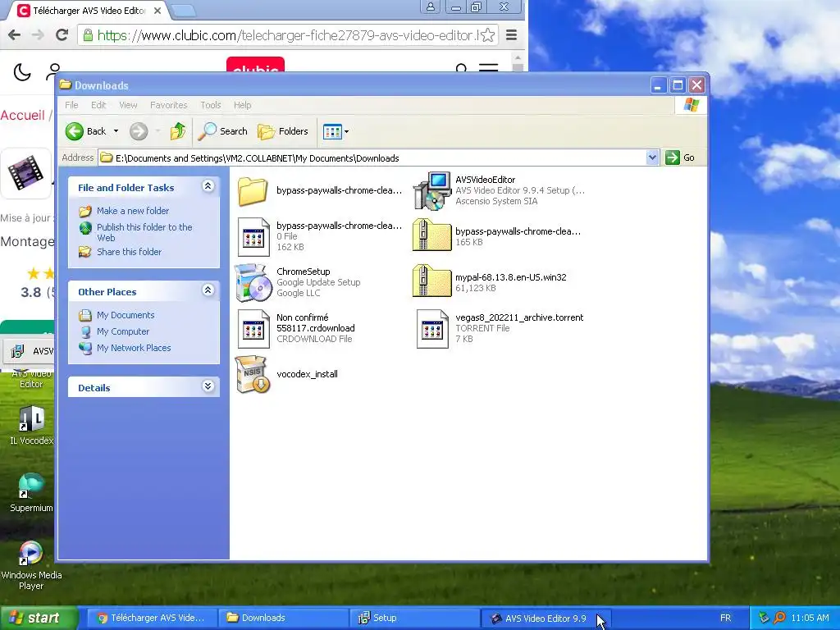The image size is (840, 630).
Task: Select bypass-paywalls zip archive 165 KB
Action: pos(431,235)
